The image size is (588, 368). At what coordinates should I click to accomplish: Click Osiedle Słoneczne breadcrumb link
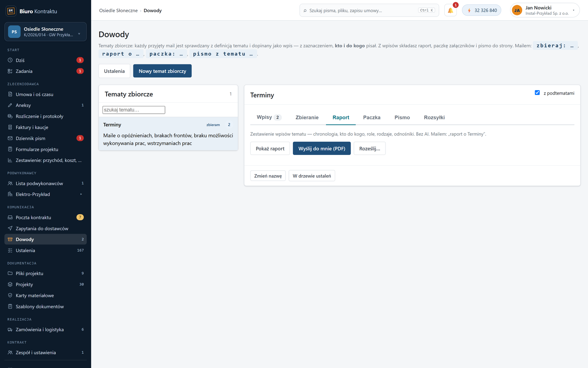click(x=118, y=10)
